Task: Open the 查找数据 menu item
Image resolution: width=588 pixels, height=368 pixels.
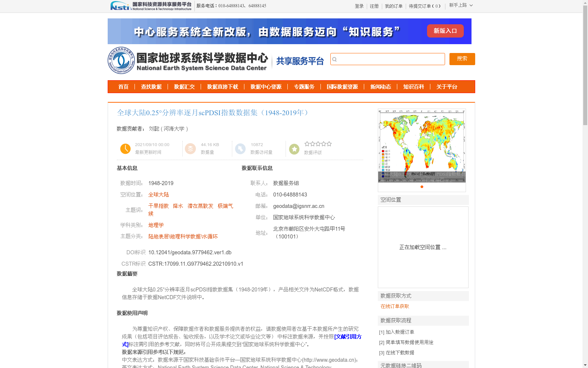Action: [151, 87]
